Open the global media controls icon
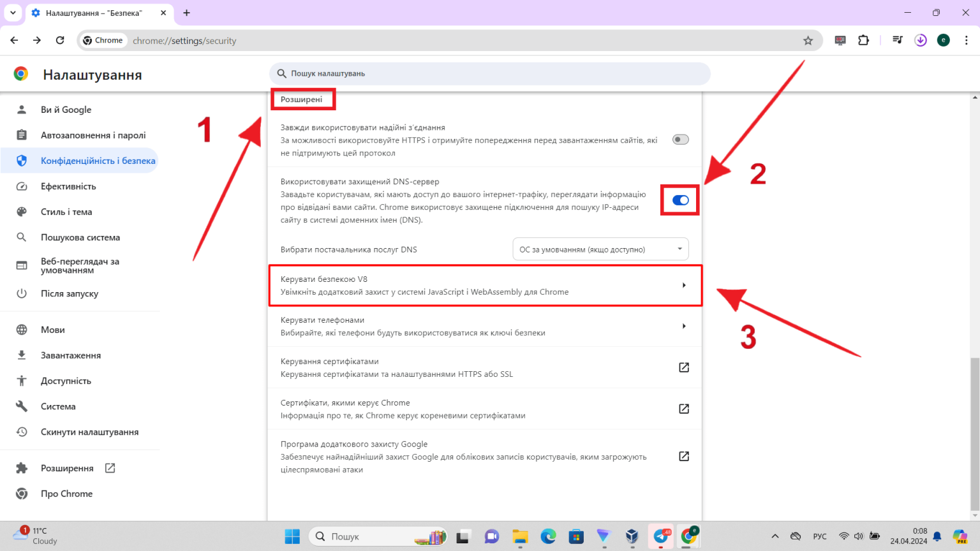Screen dimensions: 980x551 [x=897, y=40]
